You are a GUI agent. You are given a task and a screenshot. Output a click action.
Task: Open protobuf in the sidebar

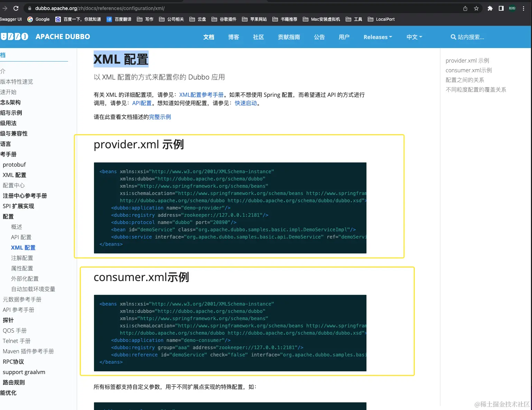(x=14, y=165)
